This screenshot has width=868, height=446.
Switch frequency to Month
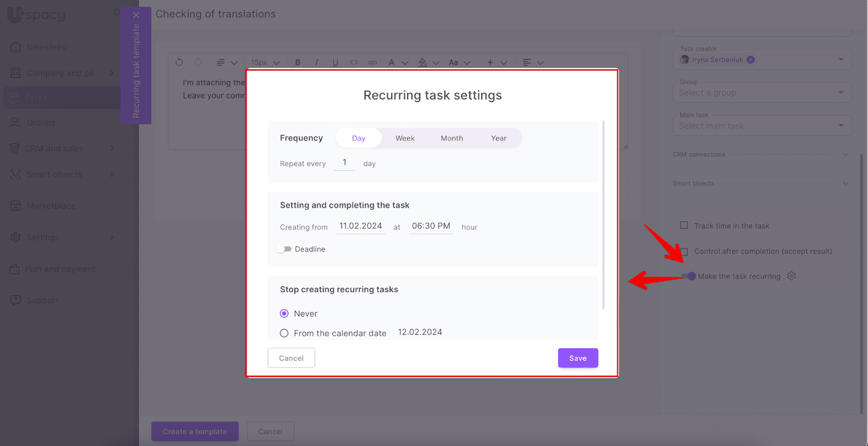[x=452, y=138]
